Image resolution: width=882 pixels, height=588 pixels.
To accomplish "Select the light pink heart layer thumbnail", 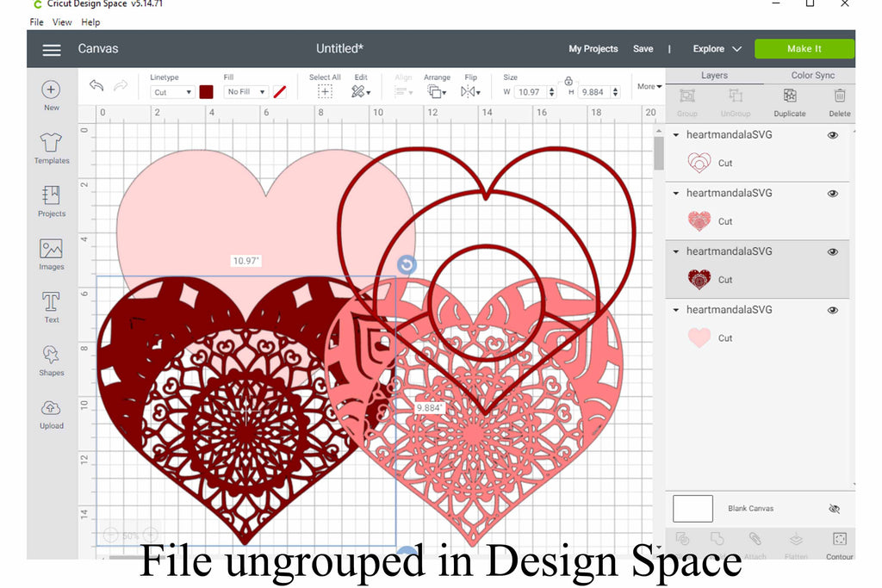I will tap(699, 337).
